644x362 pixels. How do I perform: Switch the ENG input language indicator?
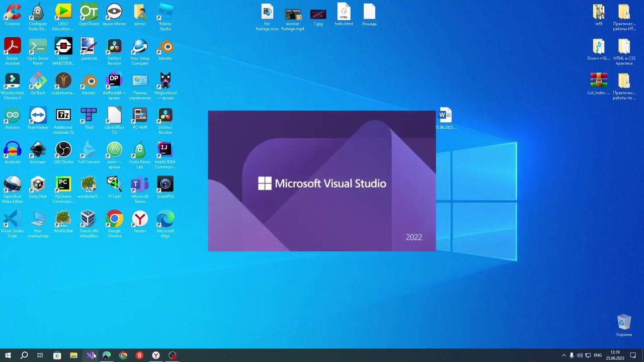[x=598, y=355]
